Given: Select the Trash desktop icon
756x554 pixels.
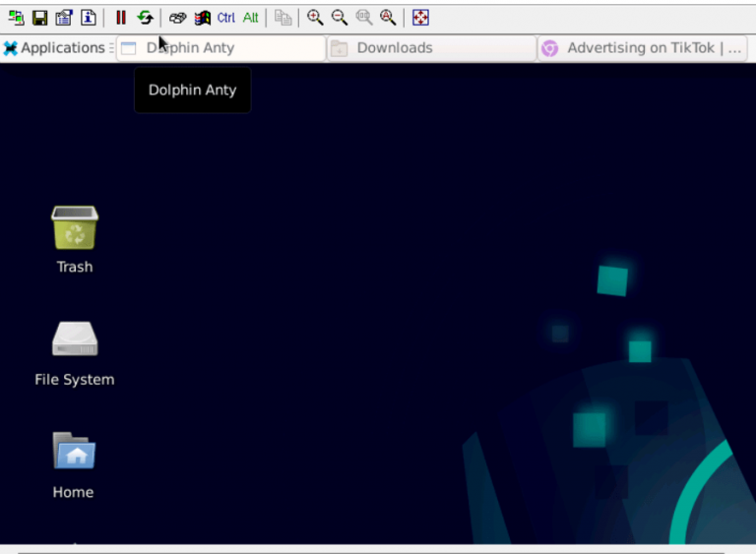Looking at the screenshot, I should click(75, 228).
